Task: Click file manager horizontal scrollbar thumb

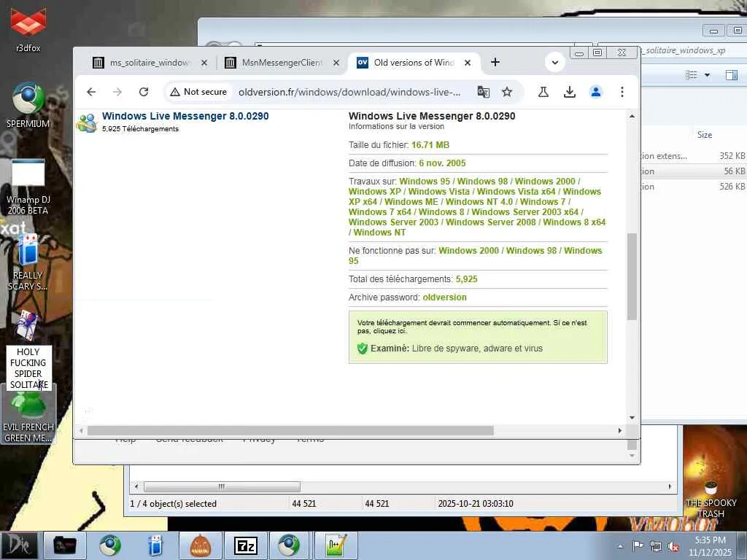Action: (222, 486)
